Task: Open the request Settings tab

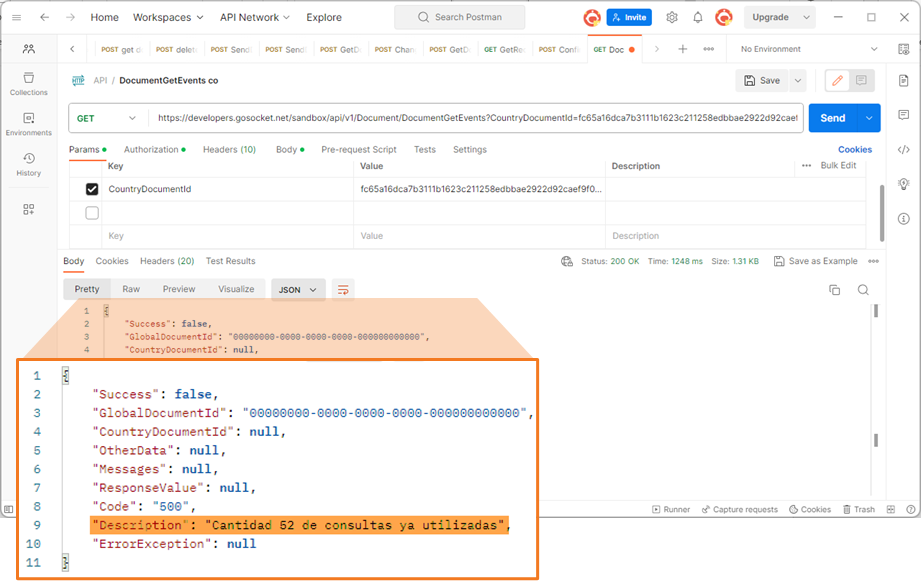Action: tap(470, 150)
